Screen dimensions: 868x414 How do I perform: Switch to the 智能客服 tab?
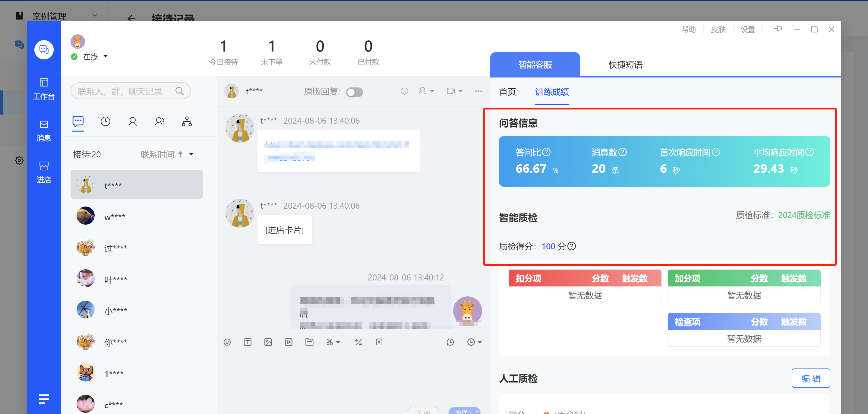tap(535, 65)
